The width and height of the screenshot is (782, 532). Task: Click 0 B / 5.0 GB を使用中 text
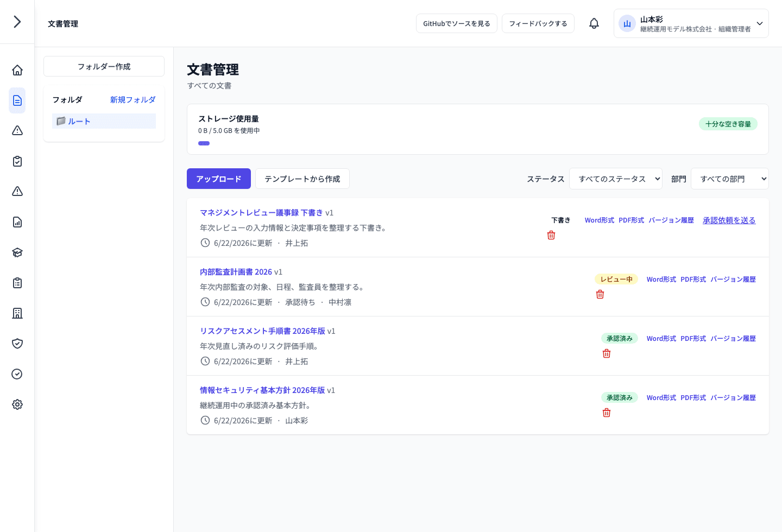229,131
